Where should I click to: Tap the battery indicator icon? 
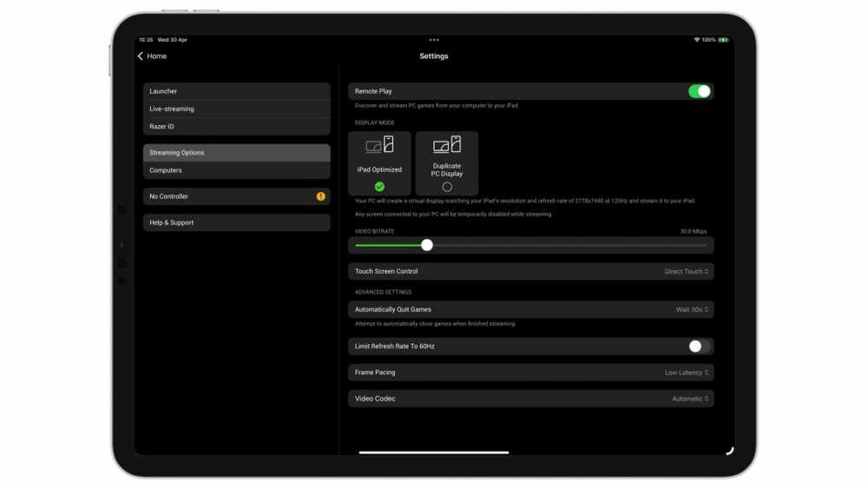pyautogui.click(x=723, y=40)
